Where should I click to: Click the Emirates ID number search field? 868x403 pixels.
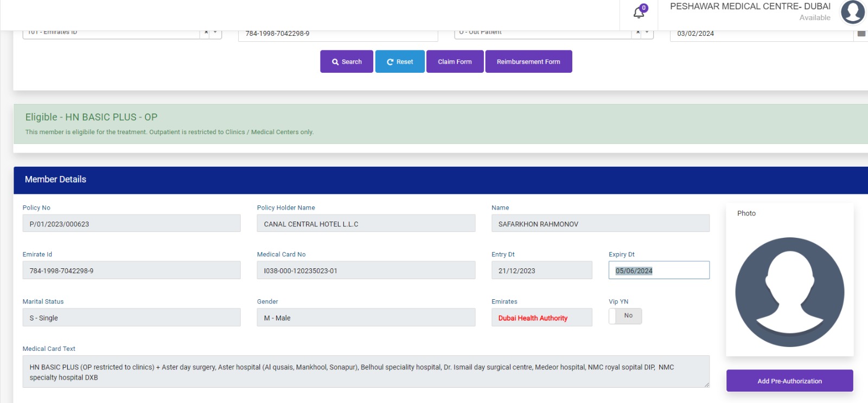(337, 34)
